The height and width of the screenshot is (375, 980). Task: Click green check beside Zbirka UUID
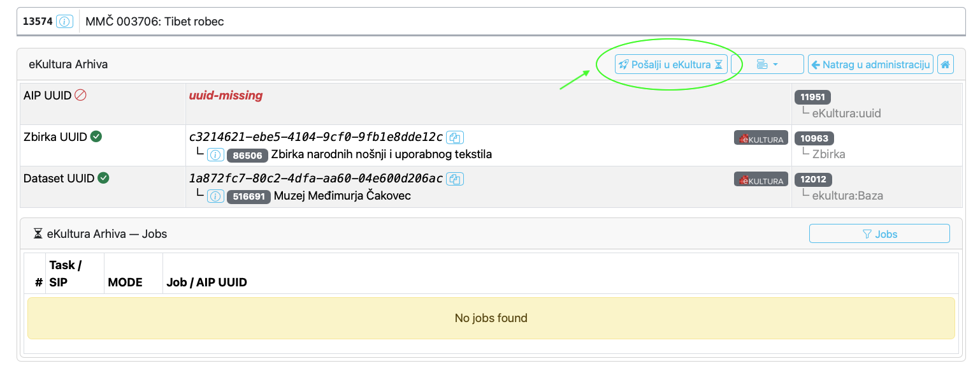(x=96, y=136)
